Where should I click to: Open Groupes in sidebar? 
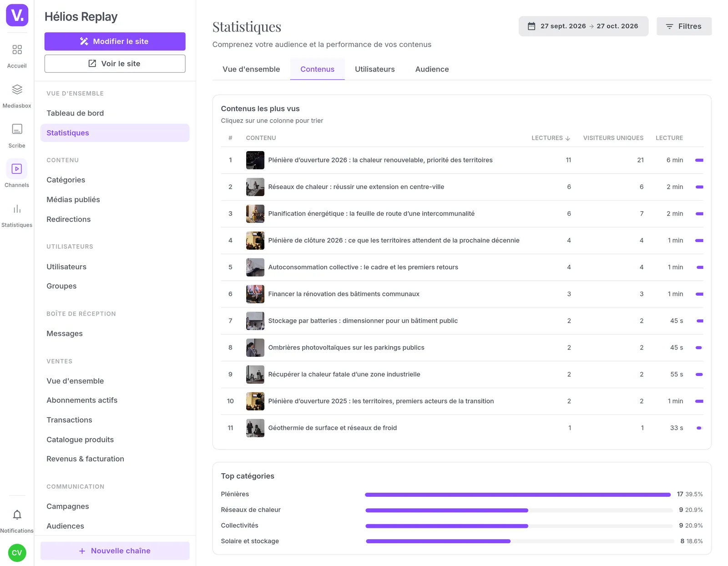pos(115,286)
